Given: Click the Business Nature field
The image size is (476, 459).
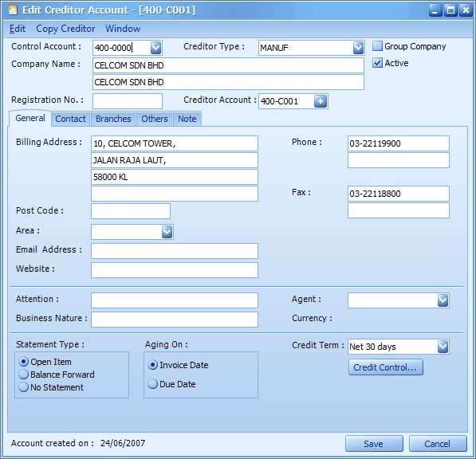Looking at the screenshot, I should point(175,320).
